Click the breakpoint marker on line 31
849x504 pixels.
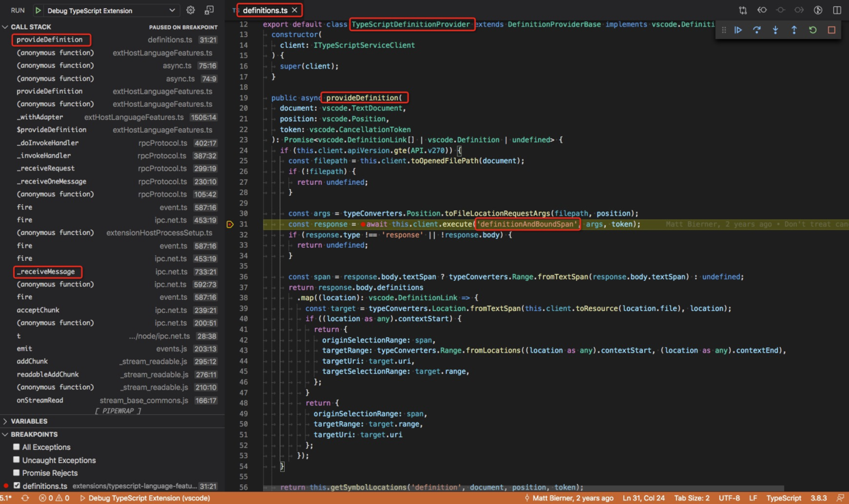click(230, 224)
